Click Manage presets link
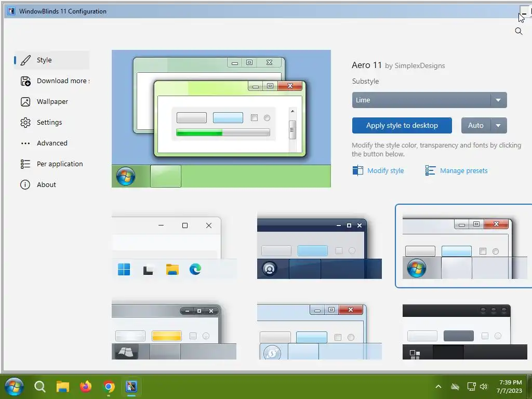 pos(463,170)
